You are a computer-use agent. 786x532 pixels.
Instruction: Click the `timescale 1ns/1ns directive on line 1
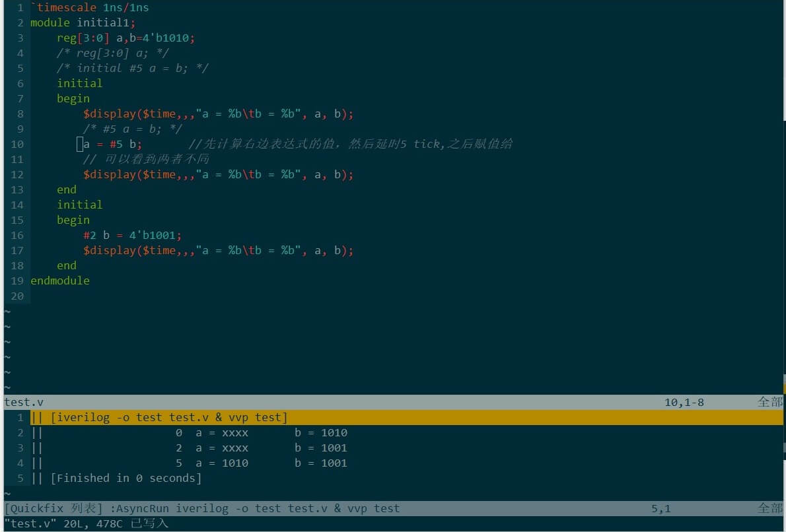[x=90, y=7]
